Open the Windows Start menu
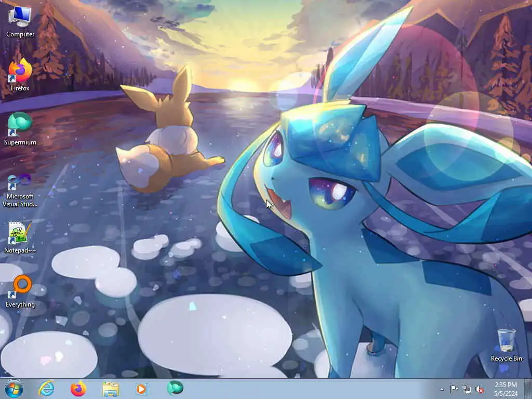The width and height of the screenshot is (532, 399). [x=14, y=389]
